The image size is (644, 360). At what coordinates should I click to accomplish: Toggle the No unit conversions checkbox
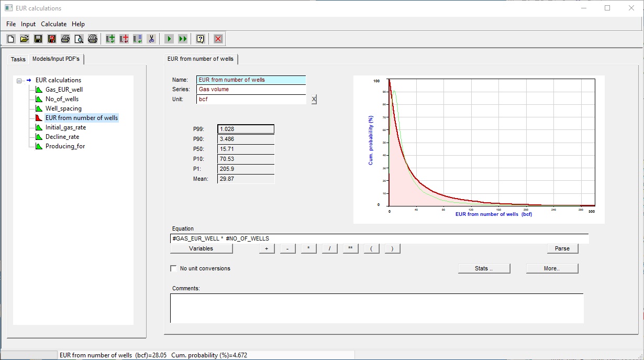174,268
